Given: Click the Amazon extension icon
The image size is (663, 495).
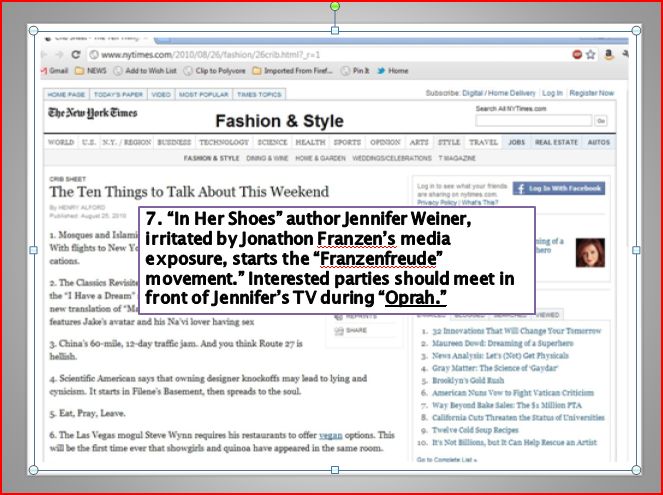Looking at the screenshot, I should click(609, 55).
